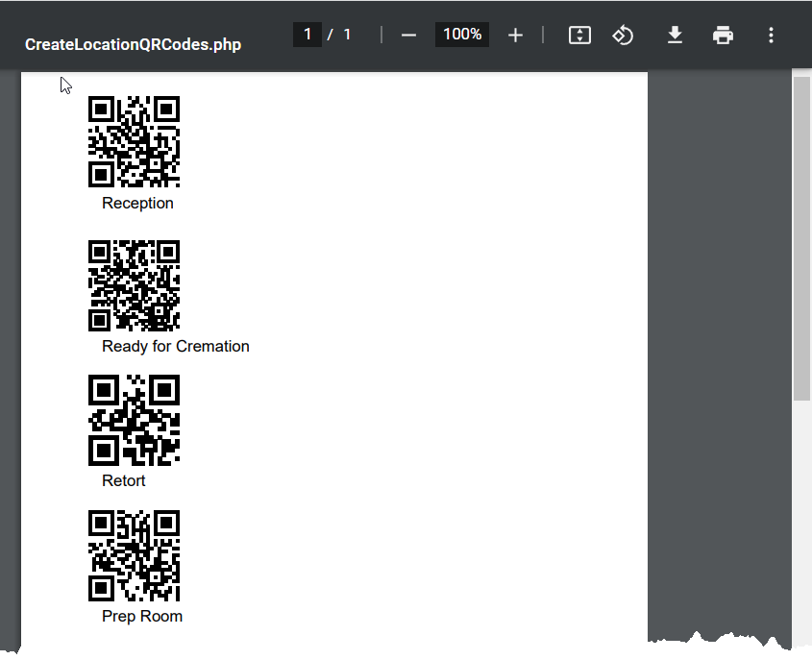Open the print dialog icon
The width and height of the screenshot is (812, 660).
(x=723, y=35)
